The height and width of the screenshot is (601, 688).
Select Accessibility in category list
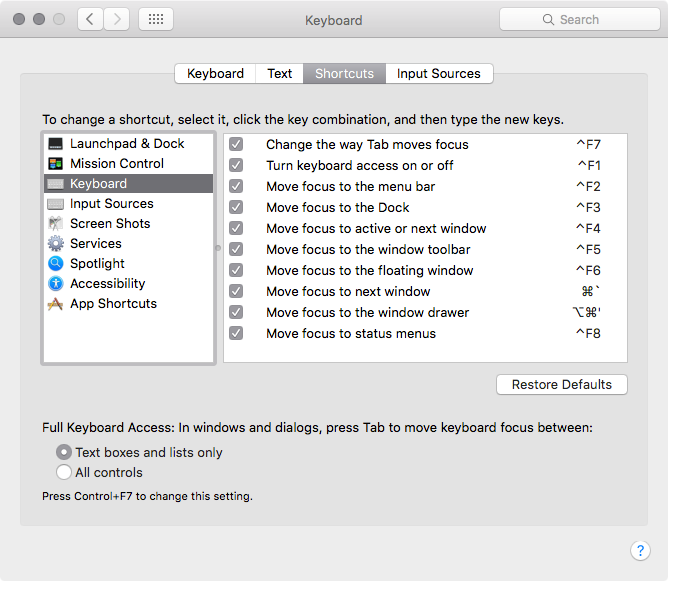(x=129, y=284)
